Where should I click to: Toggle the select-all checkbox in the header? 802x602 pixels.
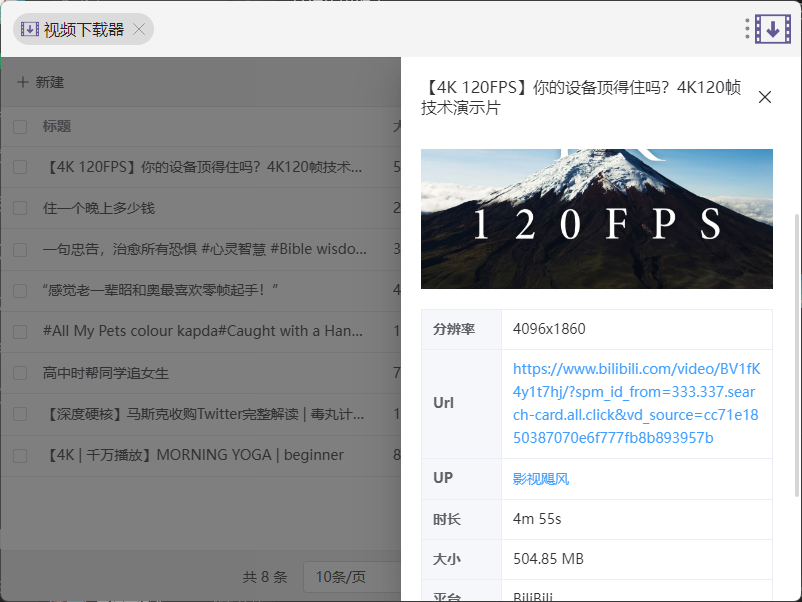20,127
